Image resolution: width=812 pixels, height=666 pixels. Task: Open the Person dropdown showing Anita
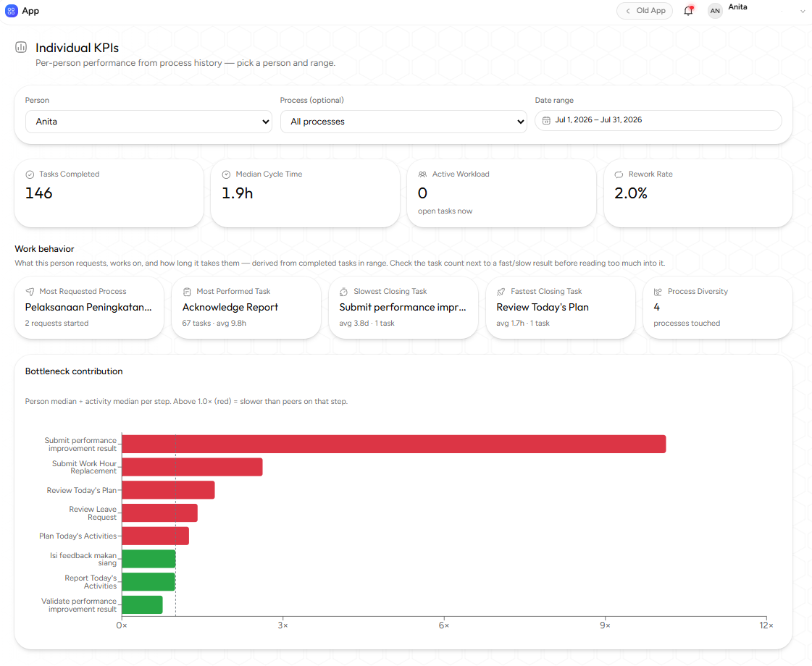[148, 122]
